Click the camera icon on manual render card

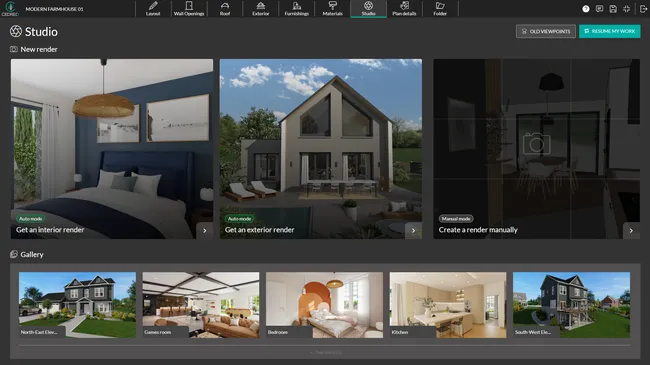coord(536,144)
